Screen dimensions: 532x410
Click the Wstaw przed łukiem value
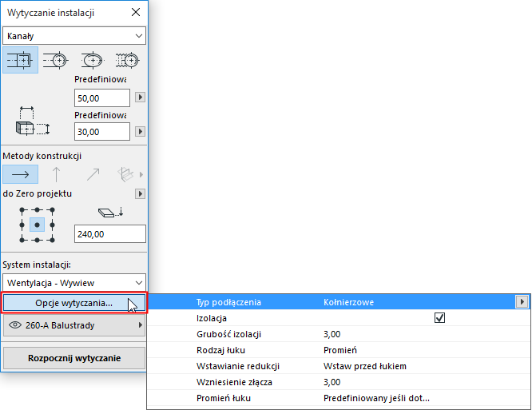(365, 366)
